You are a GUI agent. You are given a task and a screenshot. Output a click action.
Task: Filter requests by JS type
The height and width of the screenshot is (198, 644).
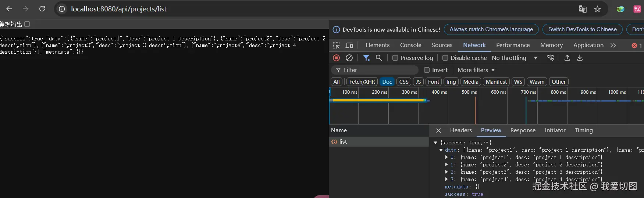tap(418, 82)
